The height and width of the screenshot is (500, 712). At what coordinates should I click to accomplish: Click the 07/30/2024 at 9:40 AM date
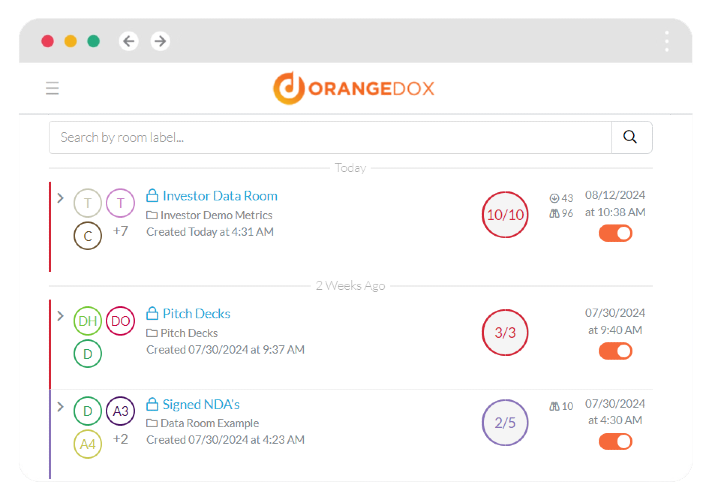615,321
